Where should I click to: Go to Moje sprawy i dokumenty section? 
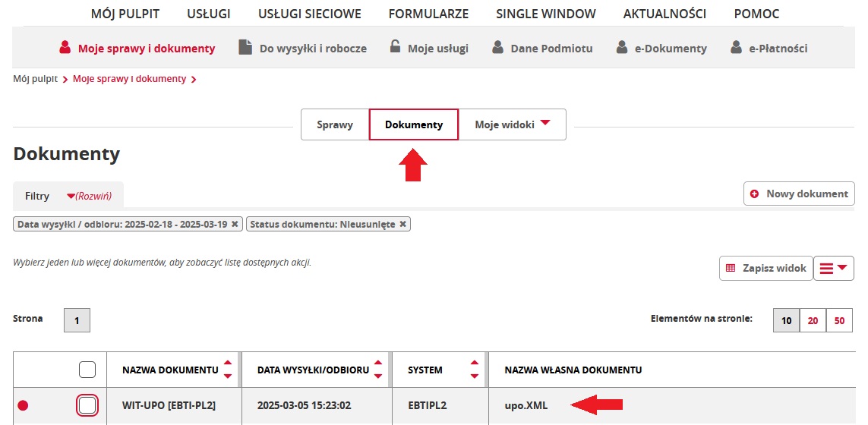(x=146, y=49)
